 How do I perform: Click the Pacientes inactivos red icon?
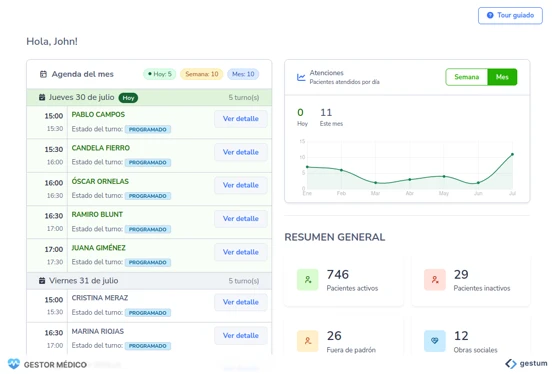click(435, 280)
